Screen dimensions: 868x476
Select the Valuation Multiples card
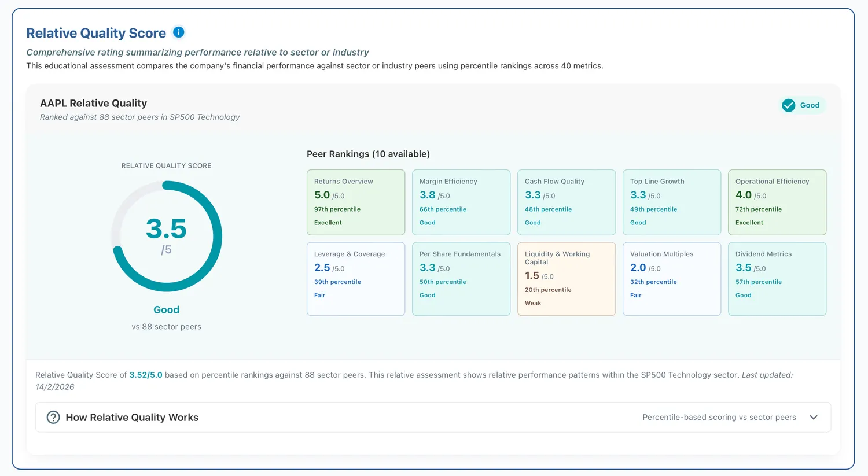click(x=672, y=279)
